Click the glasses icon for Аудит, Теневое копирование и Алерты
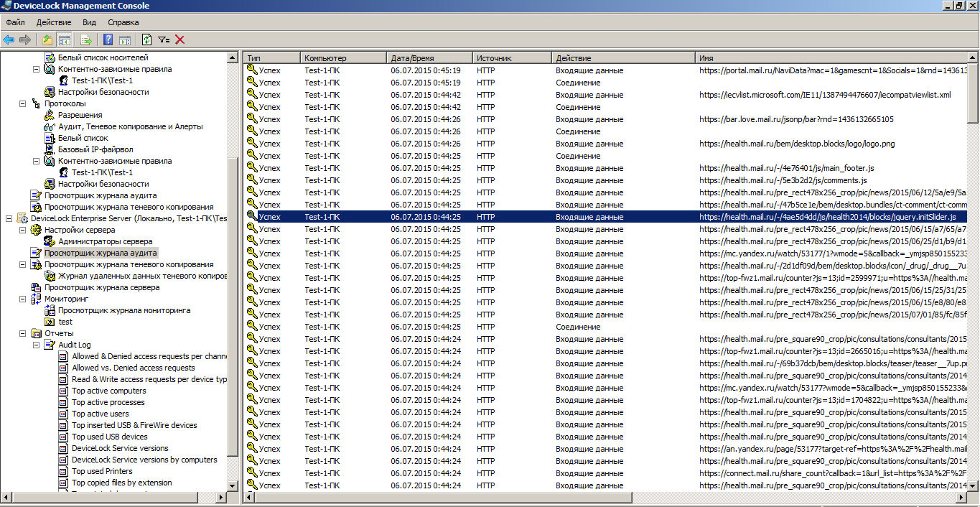 [50, 126]
